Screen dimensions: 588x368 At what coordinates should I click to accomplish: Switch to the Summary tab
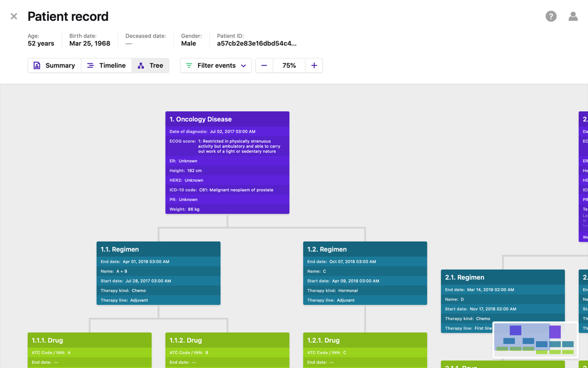pyautogui.click(x=55, y=65)
